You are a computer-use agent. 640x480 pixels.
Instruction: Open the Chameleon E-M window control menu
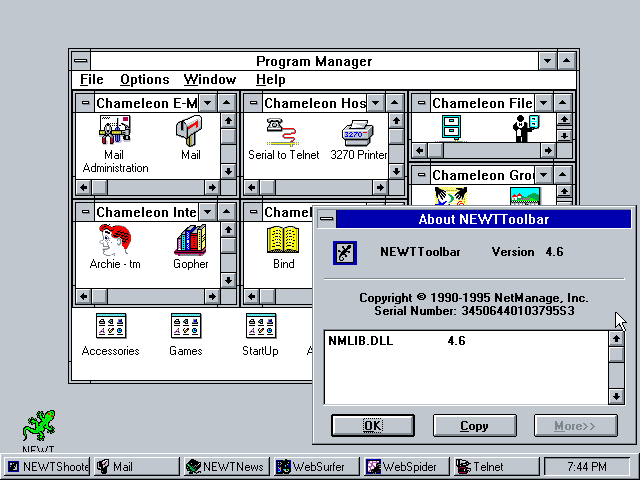85,103
